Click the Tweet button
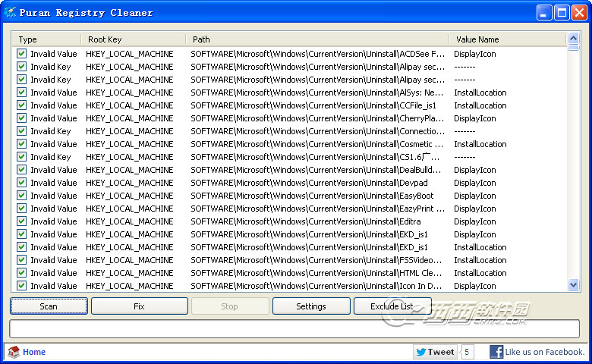This screenshot has width=592, height=364. 435,353
